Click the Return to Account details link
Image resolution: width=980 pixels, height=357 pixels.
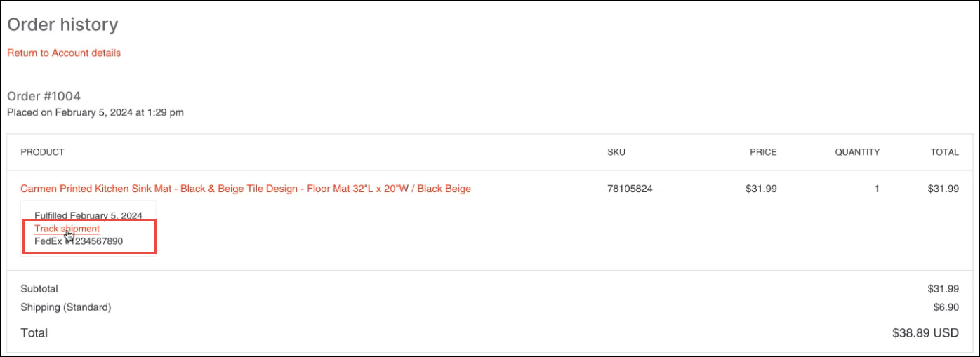(64, 53)
